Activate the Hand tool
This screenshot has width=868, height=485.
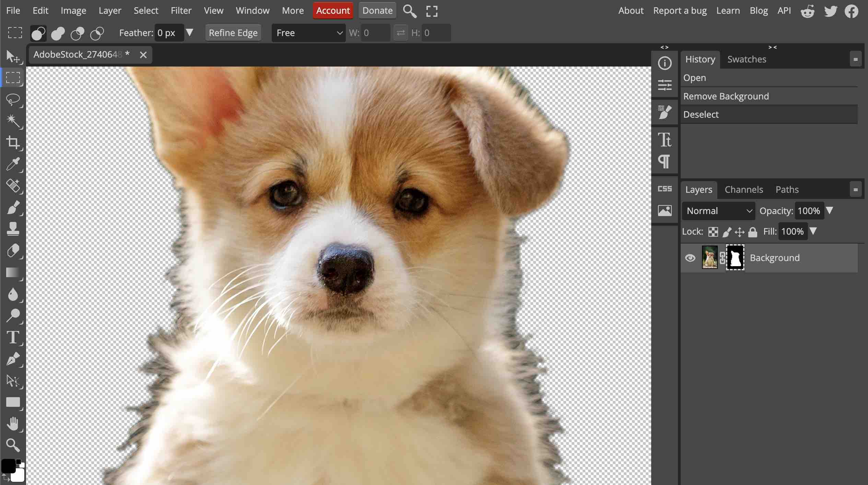pyautogui.click(x=13, y=424)
